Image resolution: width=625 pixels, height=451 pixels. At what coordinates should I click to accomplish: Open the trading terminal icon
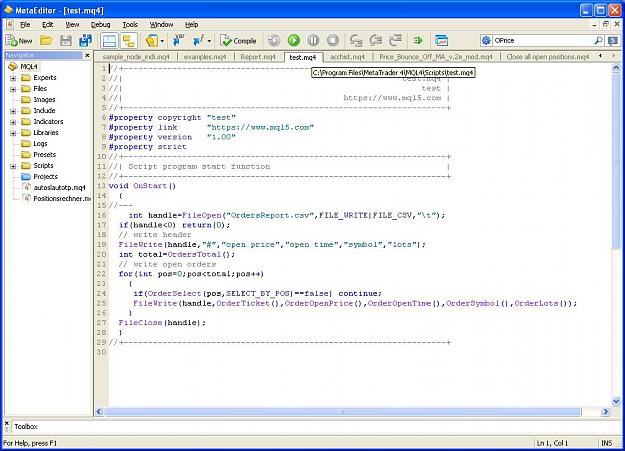coord(441,40)
